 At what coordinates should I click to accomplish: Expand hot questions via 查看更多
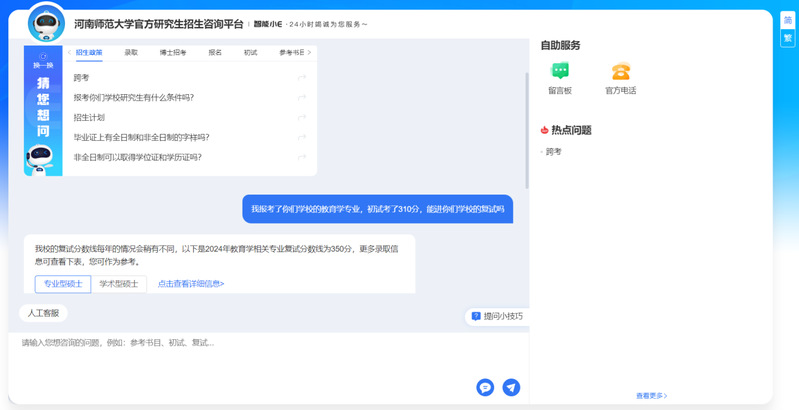click(651, 396)
